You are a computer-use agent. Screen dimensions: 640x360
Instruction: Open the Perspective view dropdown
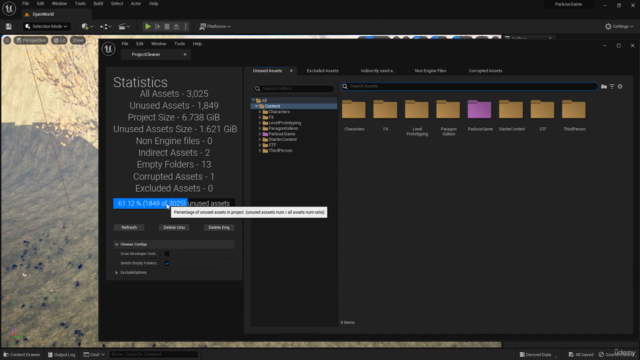tap(31, 40)
